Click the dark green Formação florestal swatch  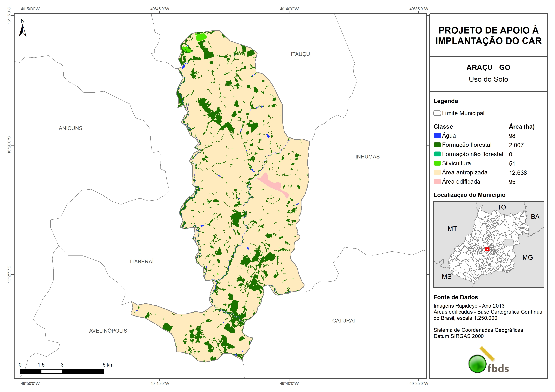437,145
